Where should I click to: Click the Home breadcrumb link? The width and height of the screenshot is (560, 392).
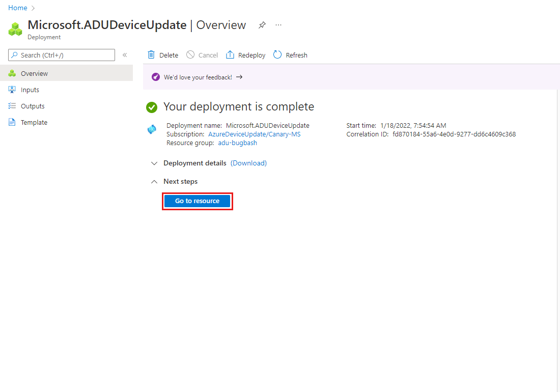[17, 8]
